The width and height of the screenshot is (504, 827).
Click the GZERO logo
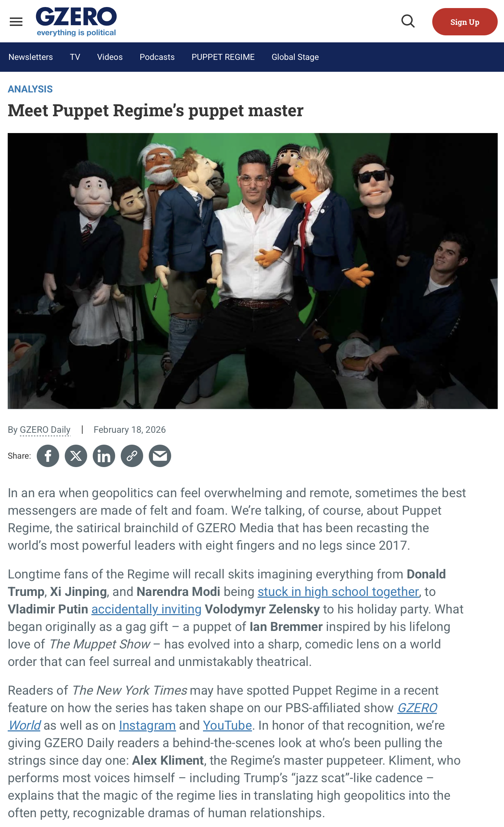[76, 21]
